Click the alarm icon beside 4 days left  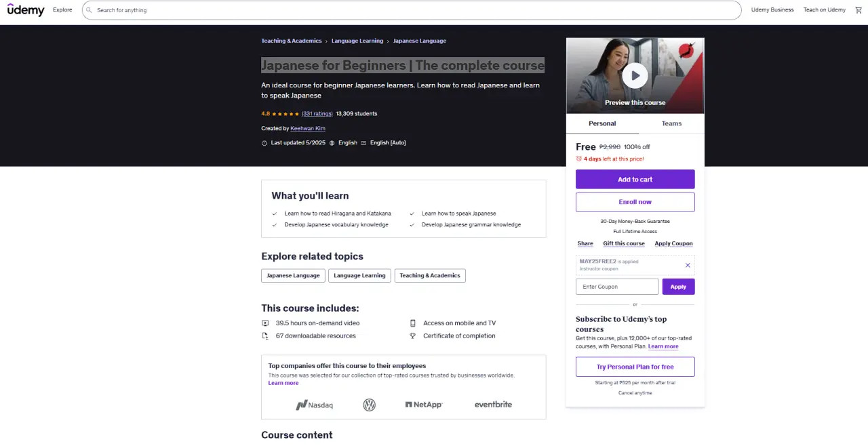point(579,159)
